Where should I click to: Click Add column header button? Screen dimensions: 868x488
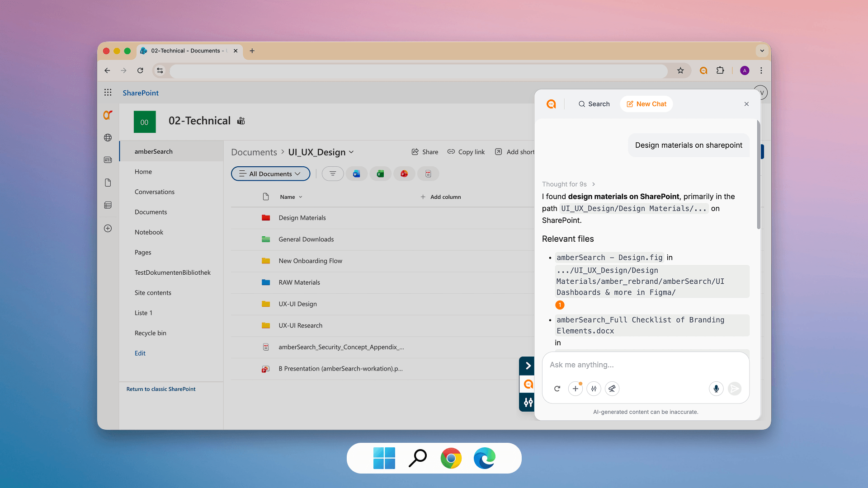pos(441,197)
